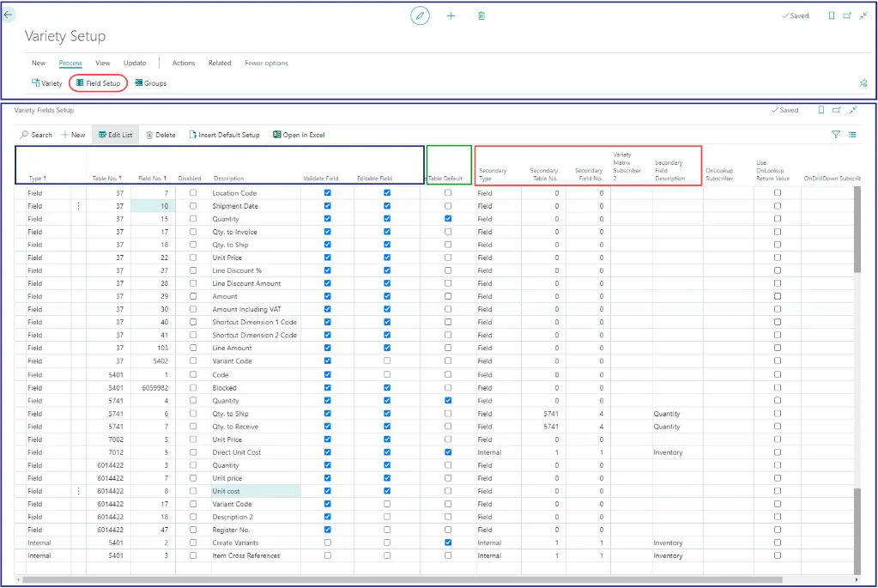
Task: Click the list view layout icon
Action: tap(852, 135)
